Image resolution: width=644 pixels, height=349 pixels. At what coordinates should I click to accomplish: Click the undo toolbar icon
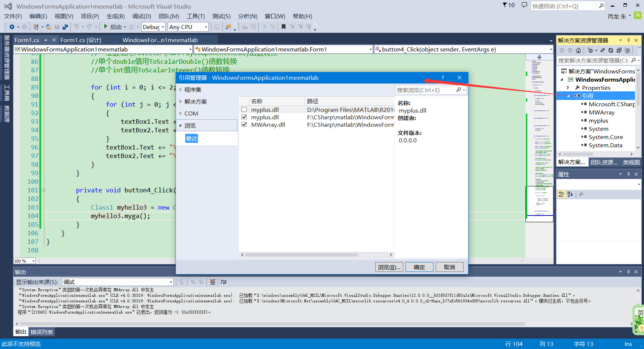[x=76, y=27]
